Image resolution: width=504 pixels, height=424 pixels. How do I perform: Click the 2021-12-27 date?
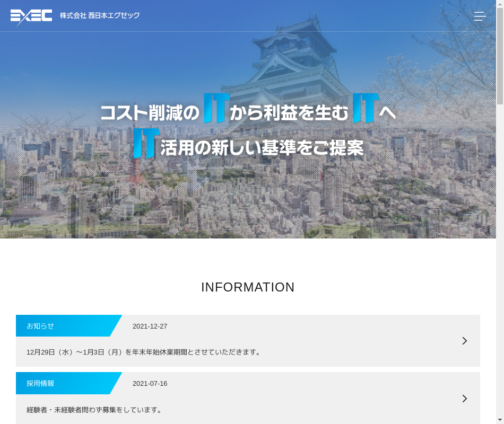pos(150,326)
